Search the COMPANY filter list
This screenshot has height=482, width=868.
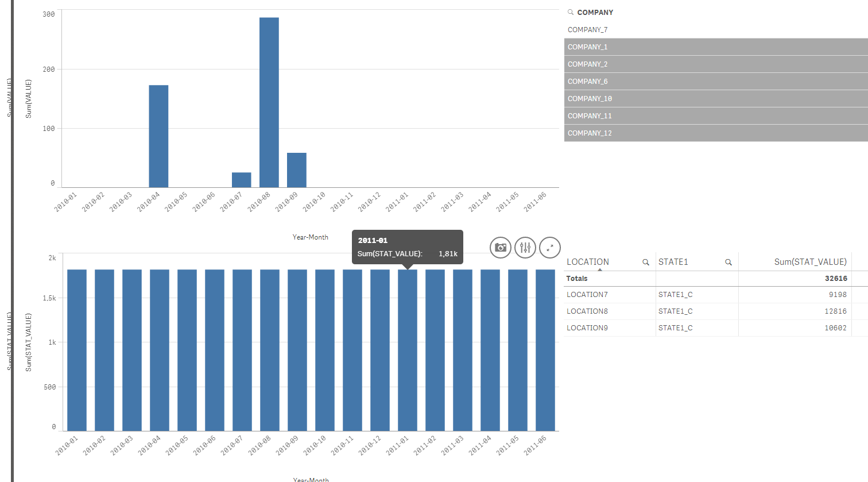click(571, 12)
